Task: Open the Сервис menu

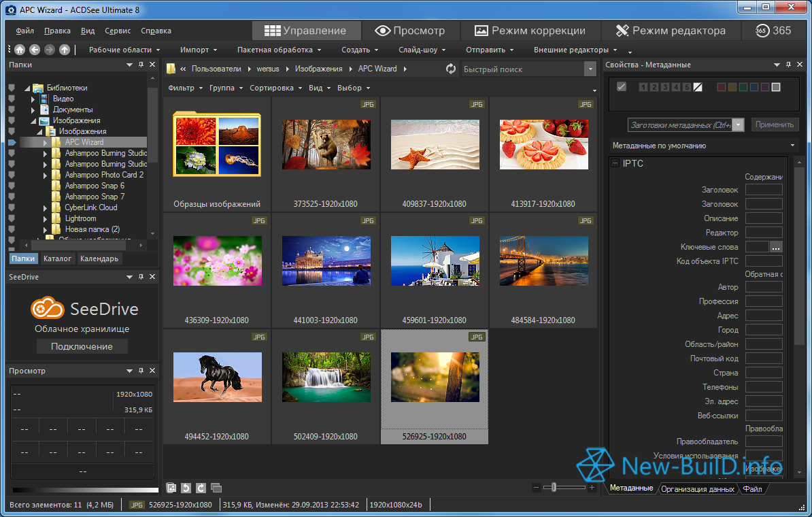Action: click(x=117, y=31)
